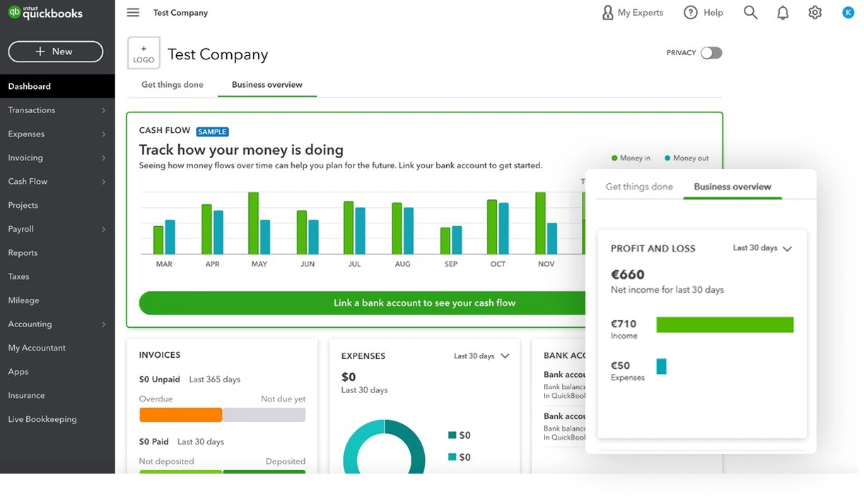Screen dimensions: 864x504
Task: Open Cash Flow in the sidebar
Action: [x=28, y=182]
